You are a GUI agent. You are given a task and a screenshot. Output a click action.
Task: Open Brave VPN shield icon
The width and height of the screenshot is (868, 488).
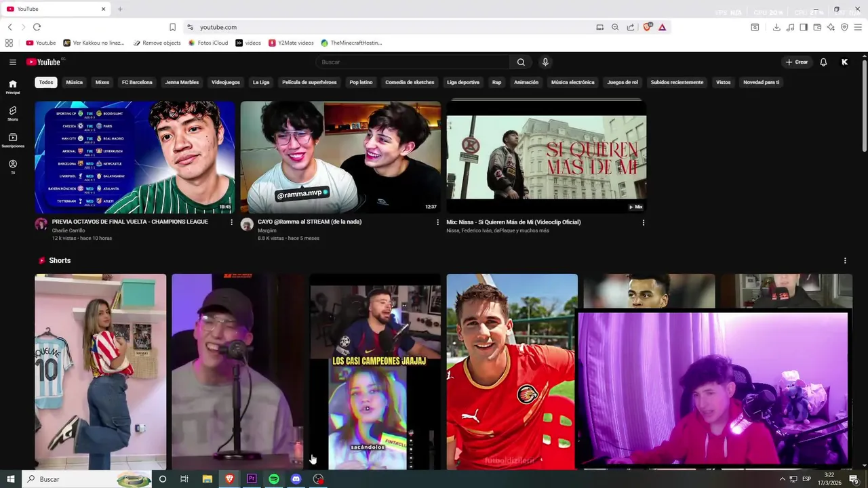click(844, 27)
